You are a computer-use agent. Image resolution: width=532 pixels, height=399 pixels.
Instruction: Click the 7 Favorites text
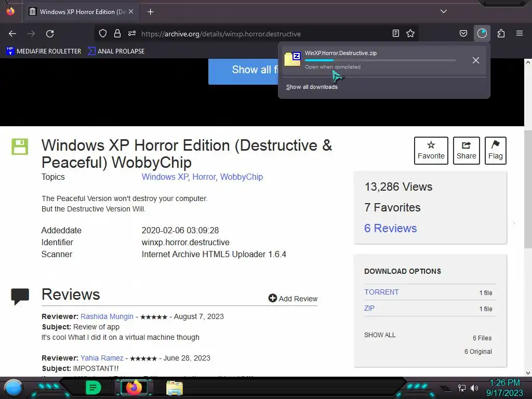tap(392, 207)
